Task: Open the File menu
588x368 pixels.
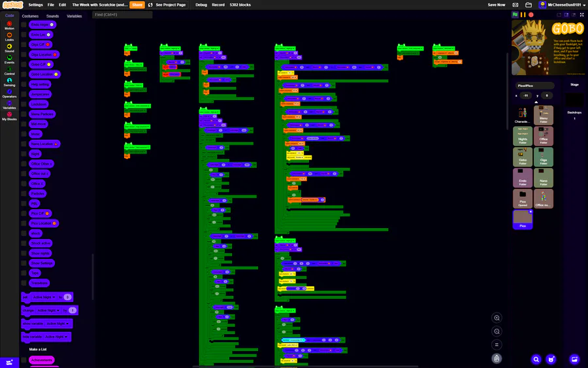Action: 50,5
